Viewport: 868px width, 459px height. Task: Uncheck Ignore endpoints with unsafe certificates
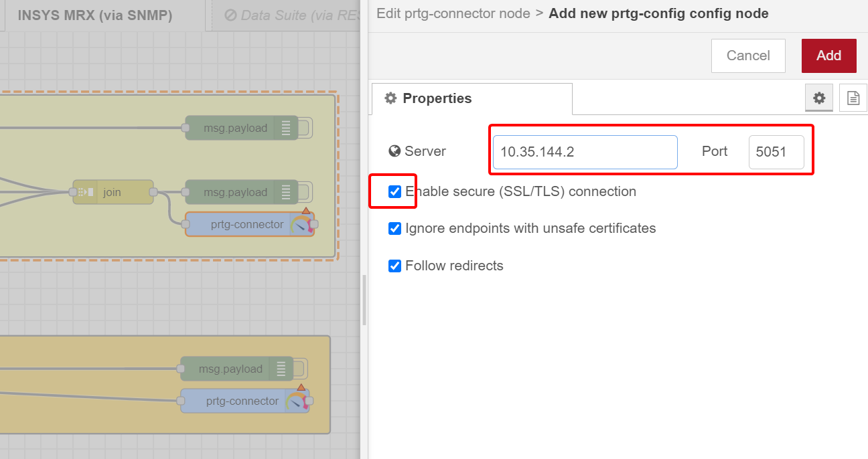pos(395,229)
